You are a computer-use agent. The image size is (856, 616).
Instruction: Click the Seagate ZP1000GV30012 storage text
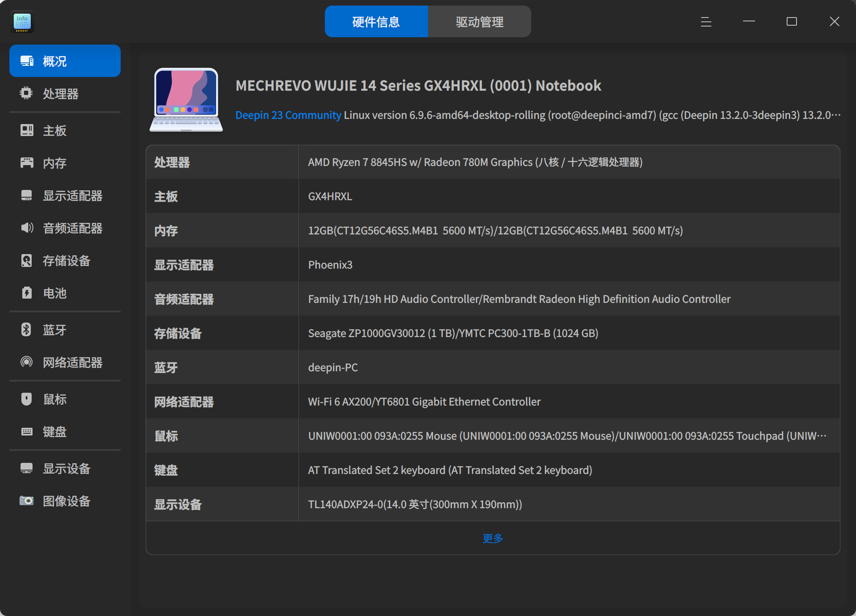[x=453, y=333]
